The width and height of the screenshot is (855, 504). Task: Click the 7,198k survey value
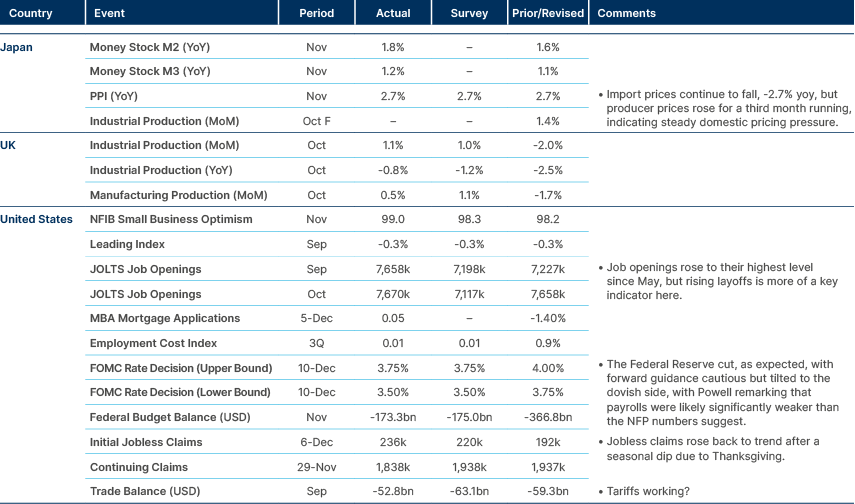[x=469, y=269]
